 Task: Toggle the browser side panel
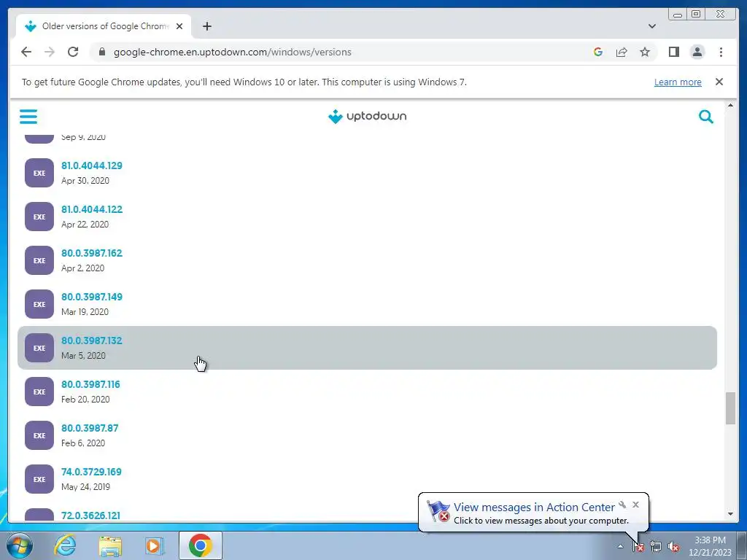[673, 52]
